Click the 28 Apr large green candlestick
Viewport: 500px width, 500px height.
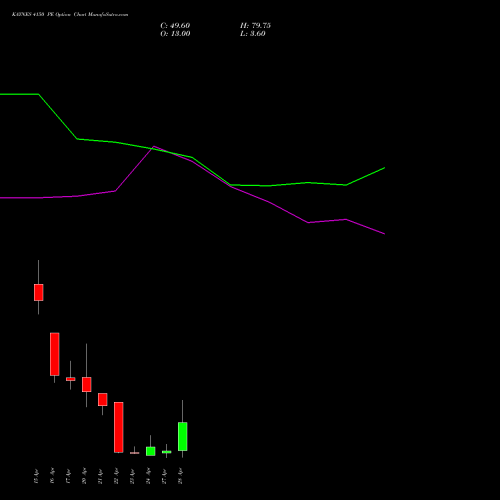pyautogui.click(x=183, y=436)
